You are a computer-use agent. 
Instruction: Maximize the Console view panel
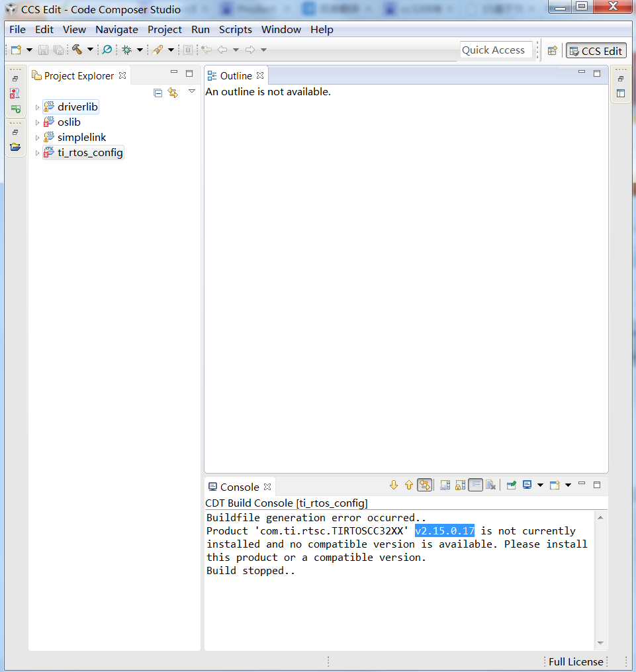tap(597, 485)
